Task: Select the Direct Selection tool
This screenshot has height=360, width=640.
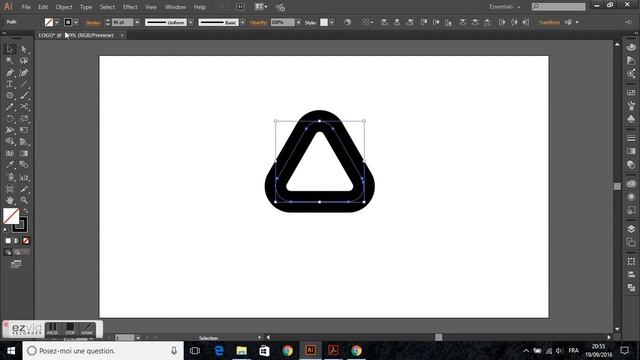Action: [24, 49]
